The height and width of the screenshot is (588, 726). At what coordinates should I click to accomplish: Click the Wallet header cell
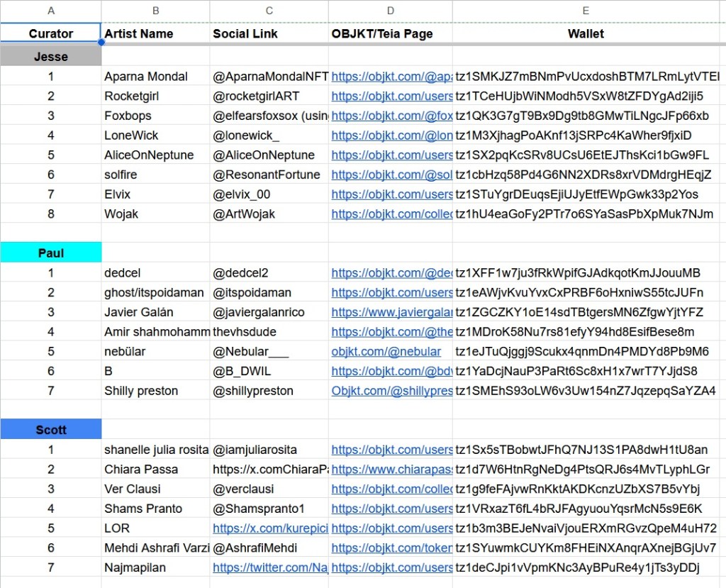click(x=586, y=33)
